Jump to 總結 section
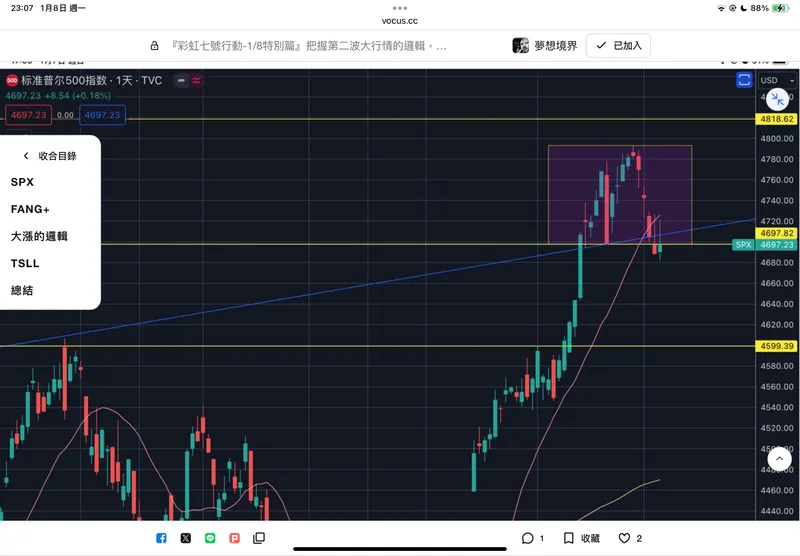Viewport: 800px width, 556px height. pyautogui.click(x=22, y=290)
